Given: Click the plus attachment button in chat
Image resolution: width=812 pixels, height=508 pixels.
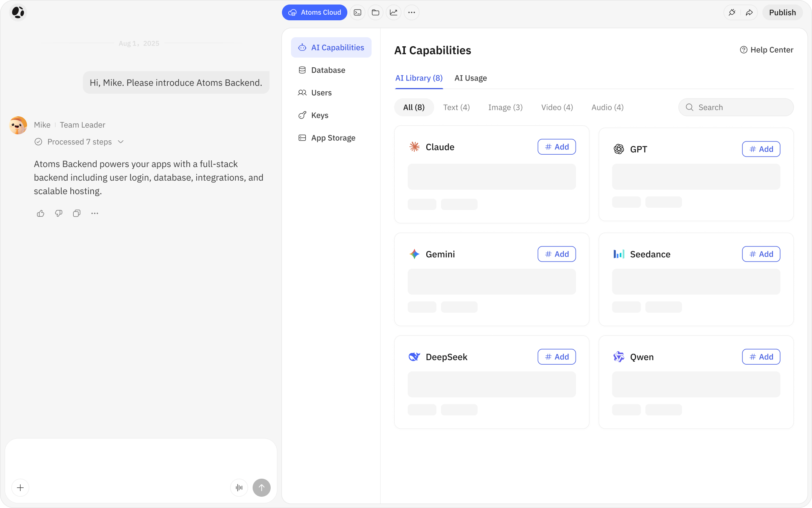Looking at the screenshot, I should click(20, 488).
